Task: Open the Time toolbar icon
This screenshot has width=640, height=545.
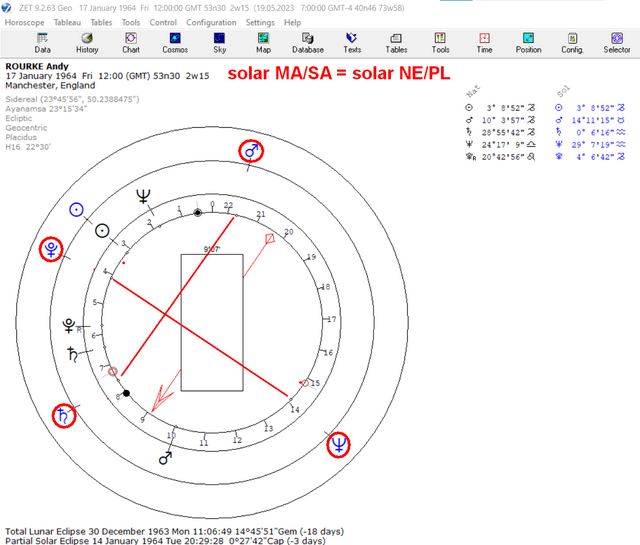Action: [484, 43]
